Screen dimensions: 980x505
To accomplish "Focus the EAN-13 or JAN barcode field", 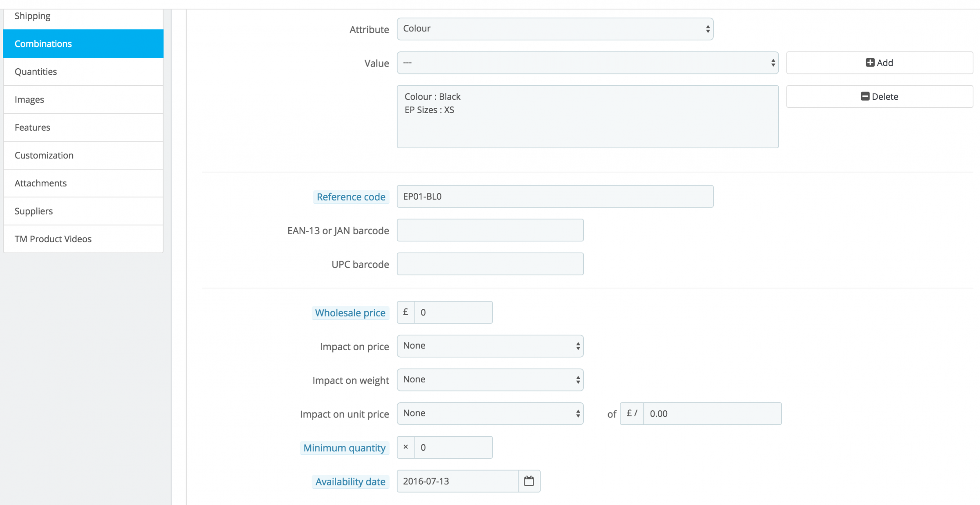I will pos(490,230).
